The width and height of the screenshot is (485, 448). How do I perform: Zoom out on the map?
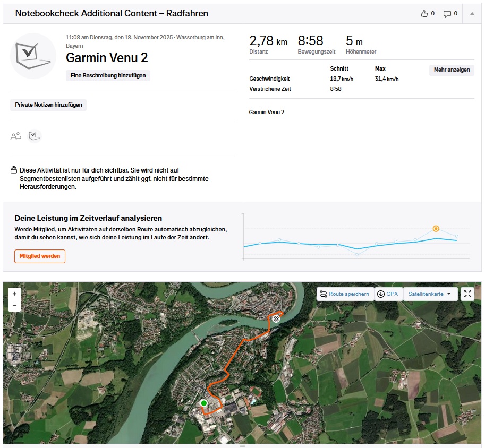click(x=14, y=306)
